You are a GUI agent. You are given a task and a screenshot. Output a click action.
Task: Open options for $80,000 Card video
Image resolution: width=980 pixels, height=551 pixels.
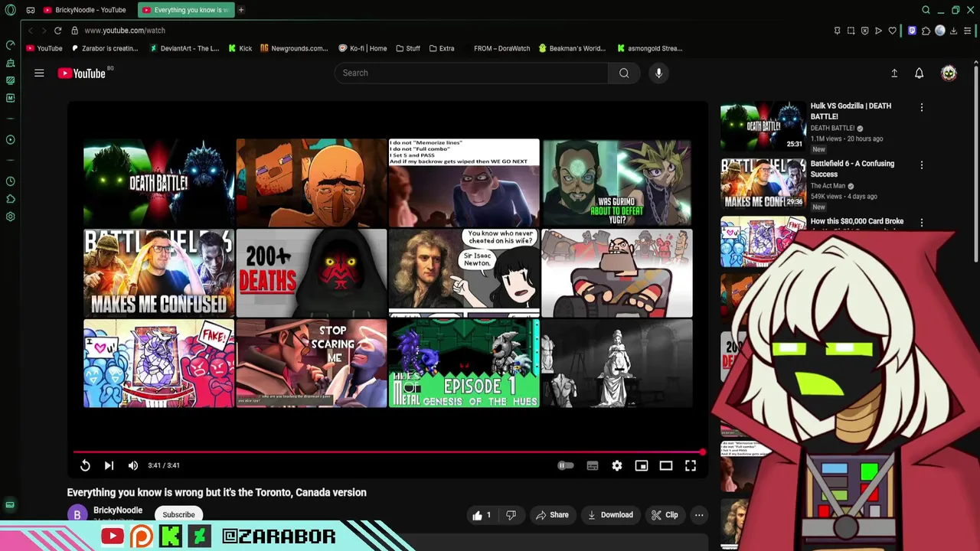(x=922, y=223)
